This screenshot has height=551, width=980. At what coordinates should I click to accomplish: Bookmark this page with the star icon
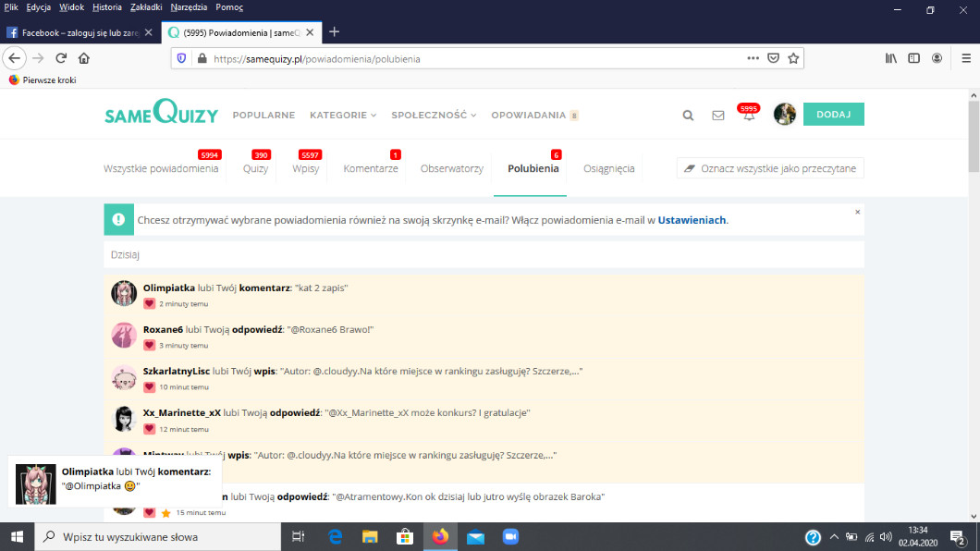[793, 57]
